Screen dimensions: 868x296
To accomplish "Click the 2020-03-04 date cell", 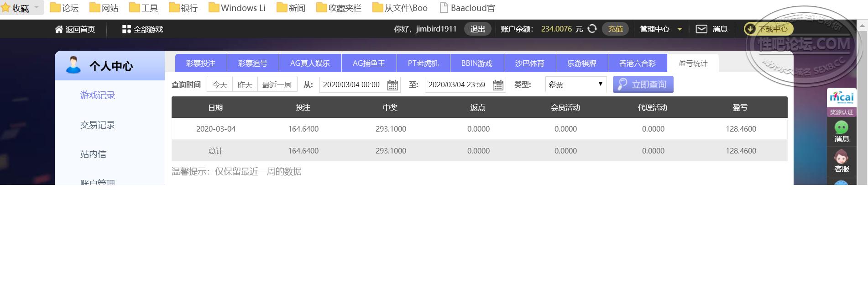I will coord(216,129).
